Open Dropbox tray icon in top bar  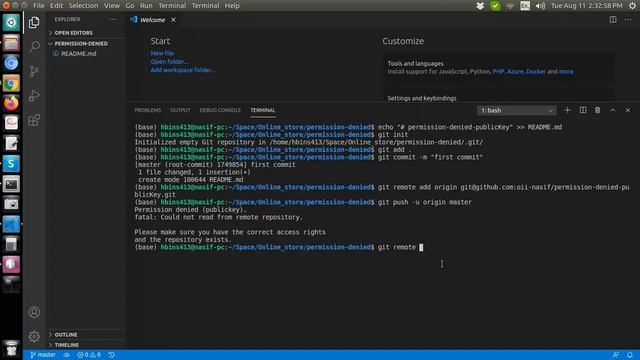480,6
